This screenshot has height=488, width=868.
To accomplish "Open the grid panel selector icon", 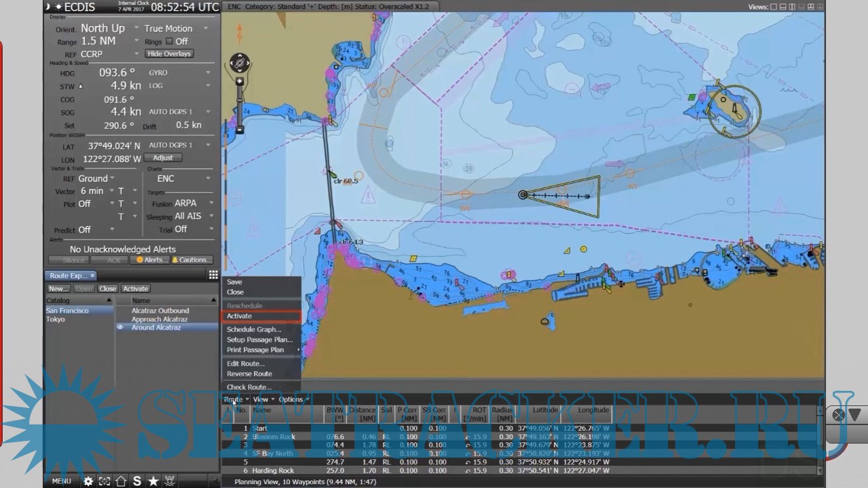I will [213, 274].
